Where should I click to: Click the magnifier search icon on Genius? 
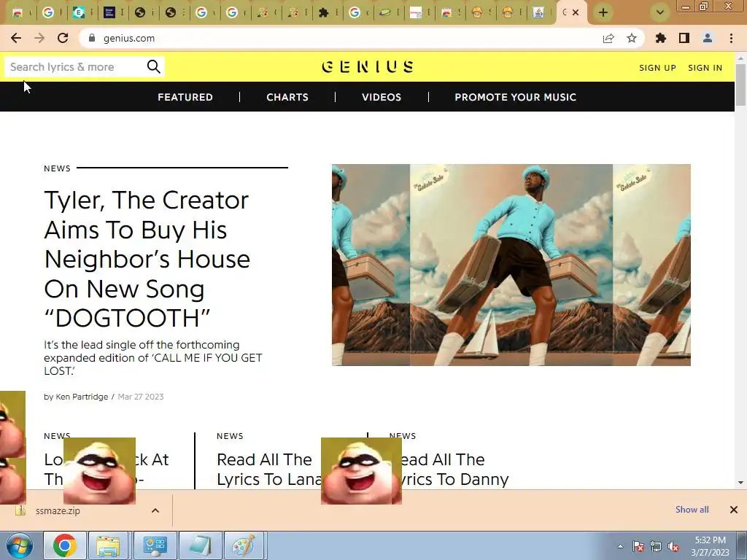(153, 66)
